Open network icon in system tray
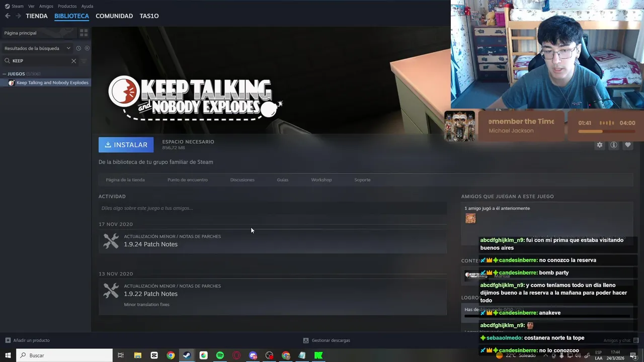The image size is (644, 362). click(570, 355)
